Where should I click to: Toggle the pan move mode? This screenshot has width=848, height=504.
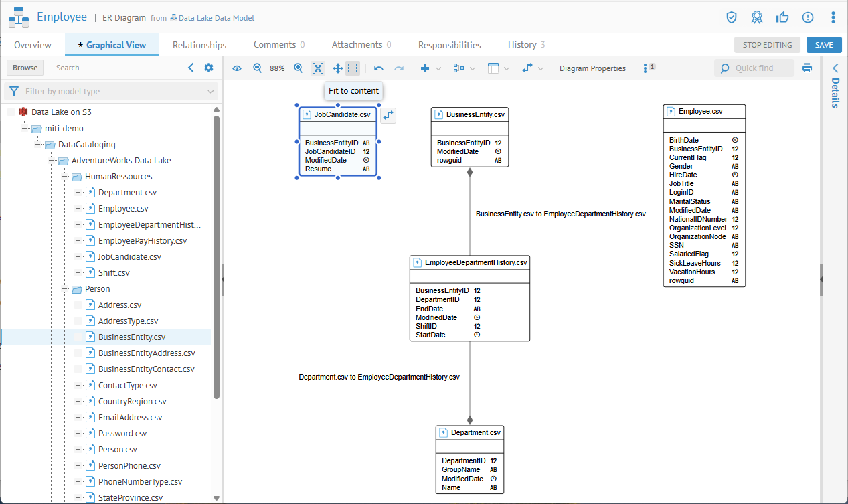pos(337,68)
